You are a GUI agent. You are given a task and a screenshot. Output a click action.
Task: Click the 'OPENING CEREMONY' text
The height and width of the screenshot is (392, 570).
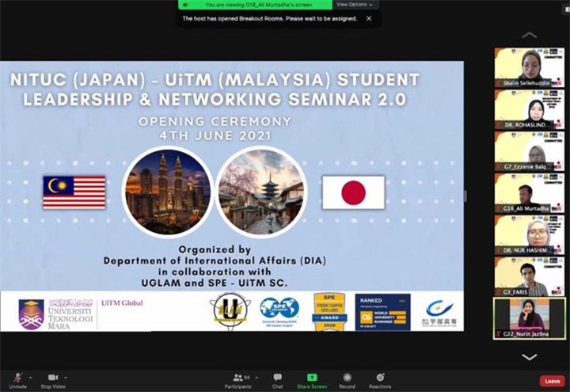(215, 121)
